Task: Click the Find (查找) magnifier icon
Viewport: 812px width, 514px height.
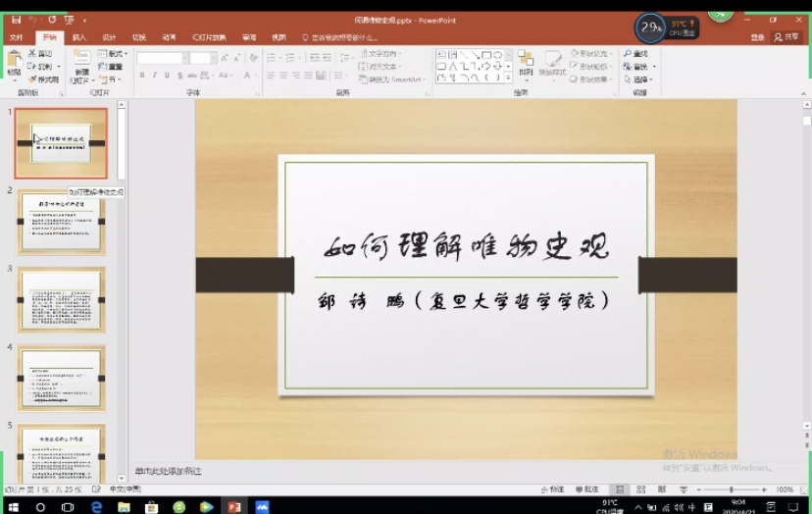Action: [628, 54]
